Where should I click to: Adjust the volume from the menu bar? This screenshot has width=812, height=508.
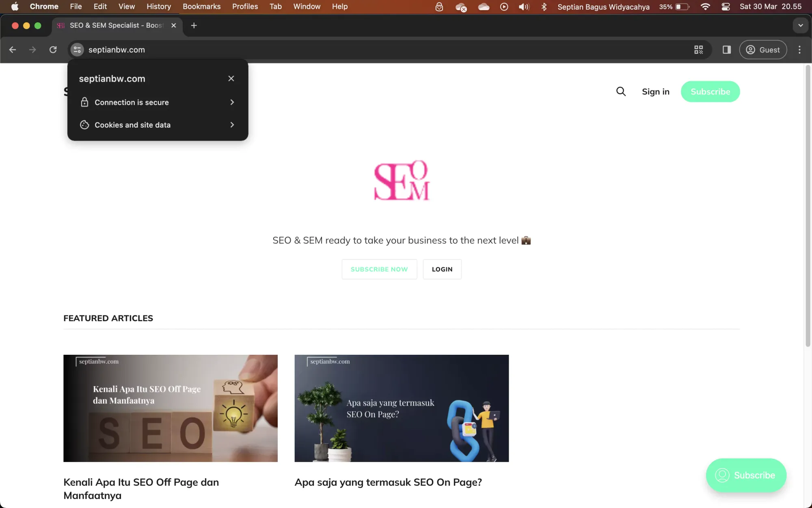coord(524,7)
